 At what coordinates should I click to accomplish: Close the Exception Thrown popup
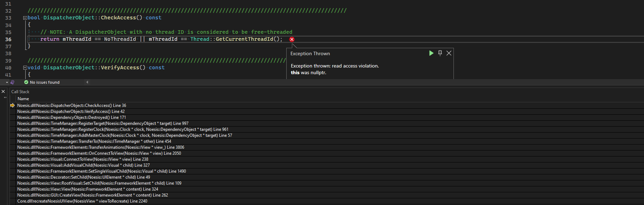pos(449,53)
